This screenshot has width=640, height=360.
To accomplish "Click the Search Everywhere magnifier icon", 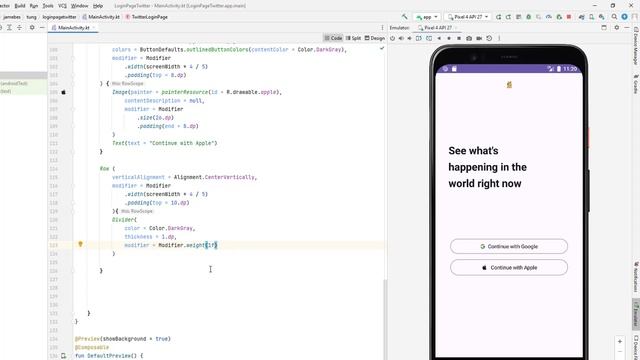I will click(614, 17).
